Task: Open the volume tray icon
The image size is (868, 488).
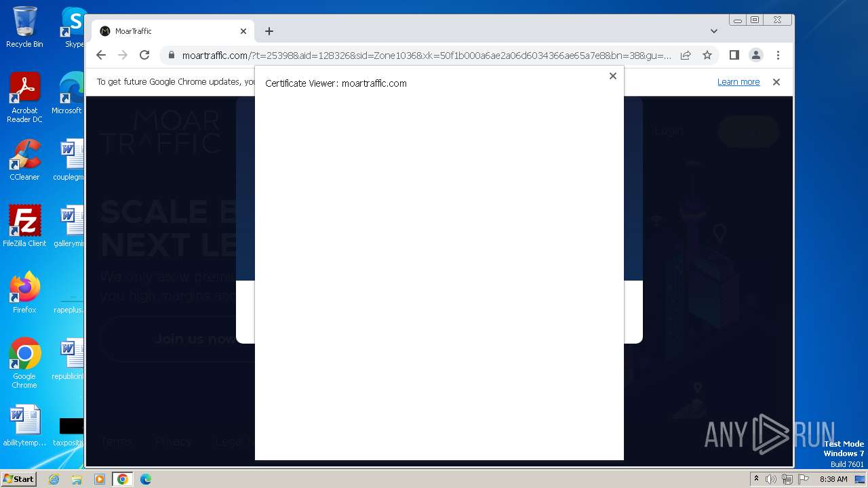Action: (771, 479)
